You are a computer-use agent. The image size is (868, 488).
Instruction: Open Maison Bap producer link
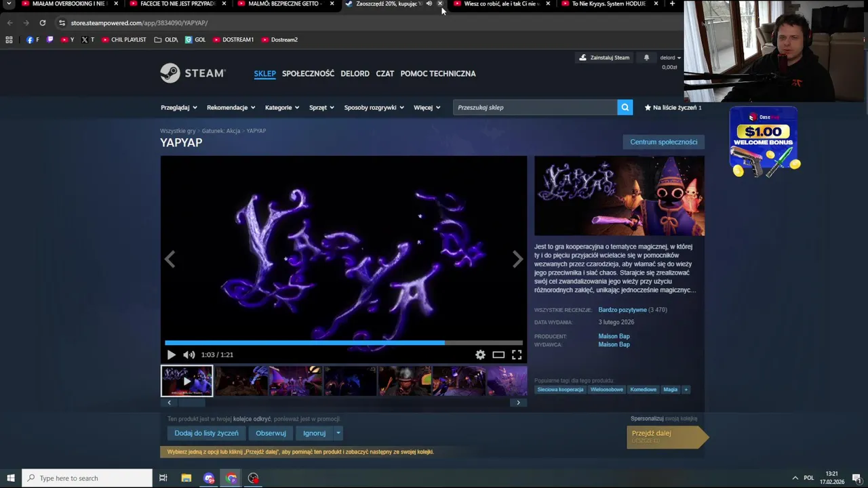coord(614,336)
